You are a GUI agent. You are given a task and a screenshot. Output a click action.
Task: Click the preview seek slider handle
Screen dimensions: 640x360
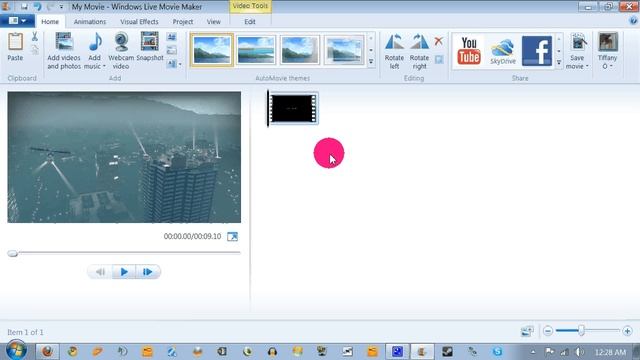coord(13,253)
